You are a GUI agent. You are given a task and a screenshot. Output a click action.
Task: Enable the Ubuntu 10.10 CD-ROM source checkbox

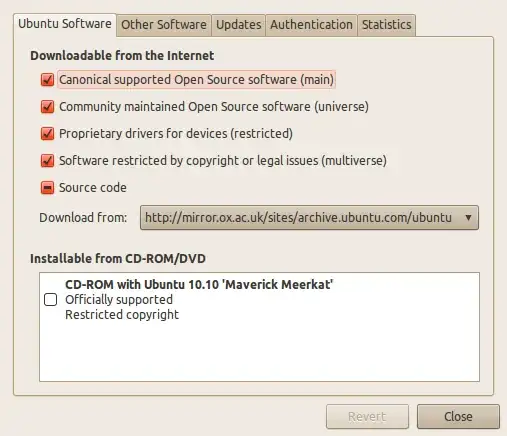(50, 299)
